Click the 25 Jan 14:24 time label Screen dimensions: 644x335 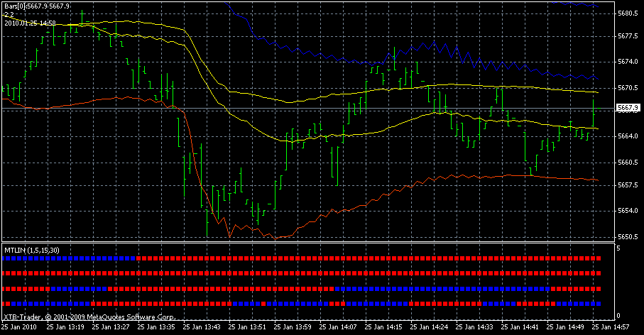pos(429,327)
